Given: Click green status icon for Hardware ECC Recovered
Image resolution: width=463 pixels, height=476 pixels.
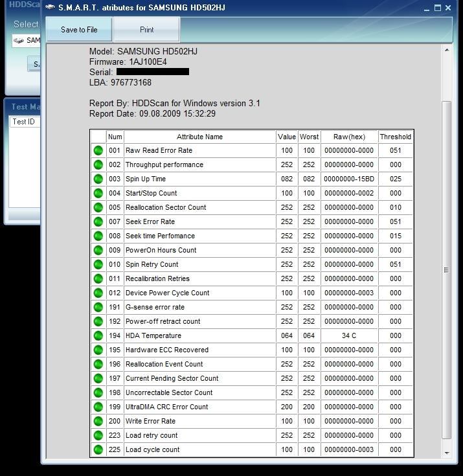Looking at the screenshot, I should tap(98, 350).
